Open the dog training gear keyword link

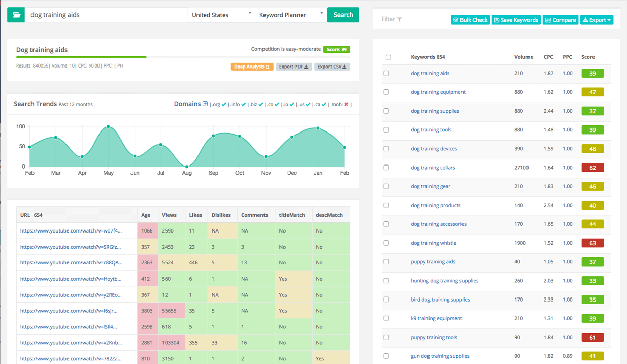[x=431, y=186]
